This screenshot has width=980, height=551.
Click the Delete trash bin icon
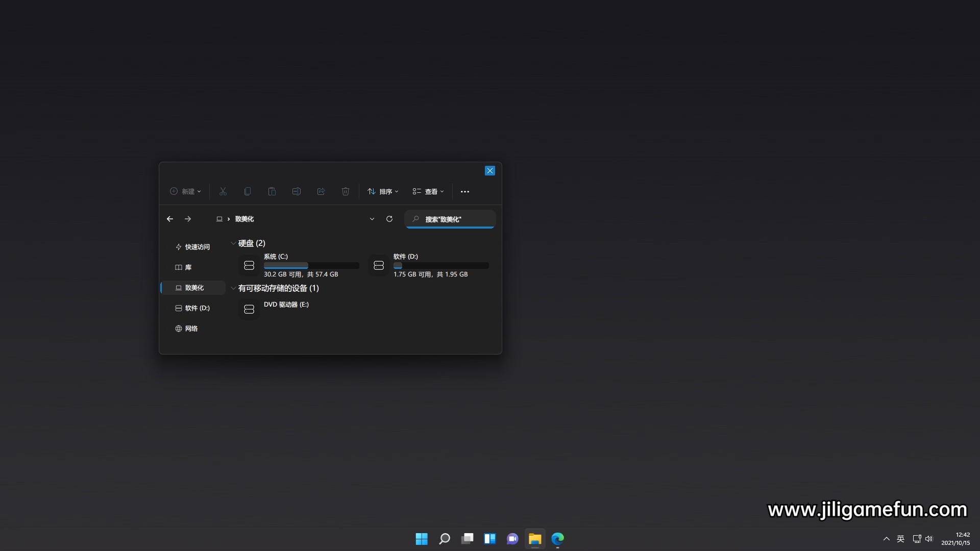point(346,191)
